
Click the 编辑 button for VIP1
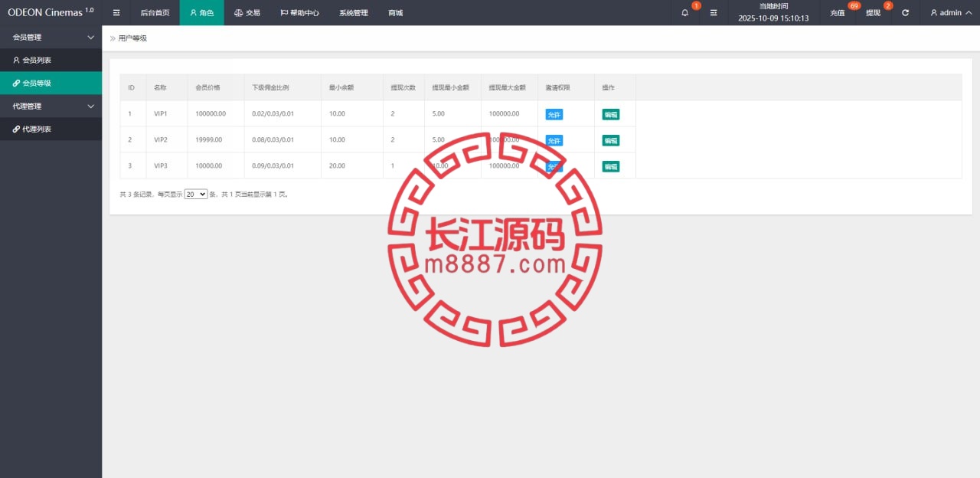(x=611, y=114)
